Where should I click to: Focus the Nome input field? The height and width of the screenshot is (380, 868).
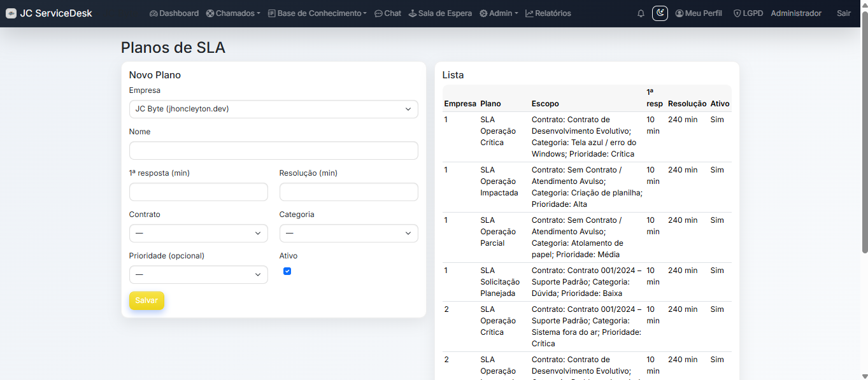tap(273, 150)
